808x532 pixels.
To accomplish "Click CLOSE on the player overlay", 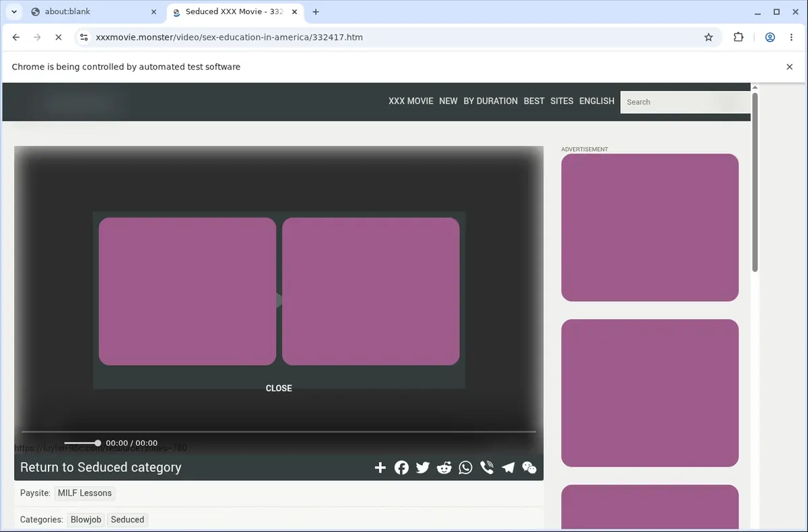I will click(279, 388).
